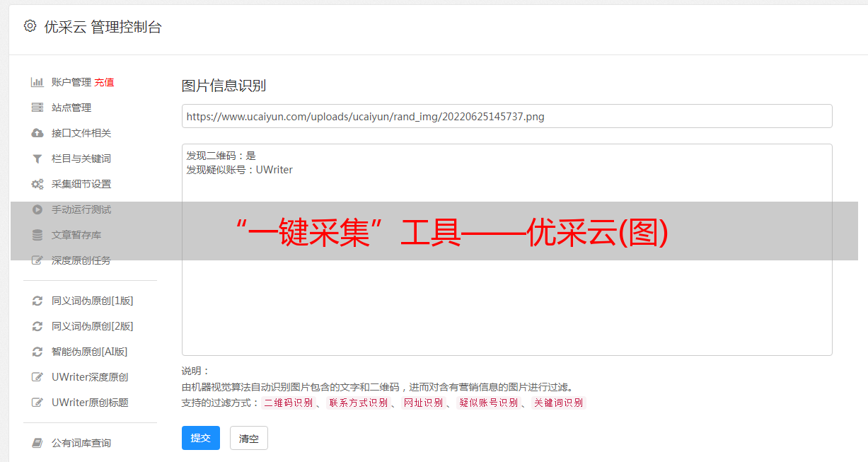Click the 发现疑似账号：UWriter line
Screen dimensions: 868x462
239,170
